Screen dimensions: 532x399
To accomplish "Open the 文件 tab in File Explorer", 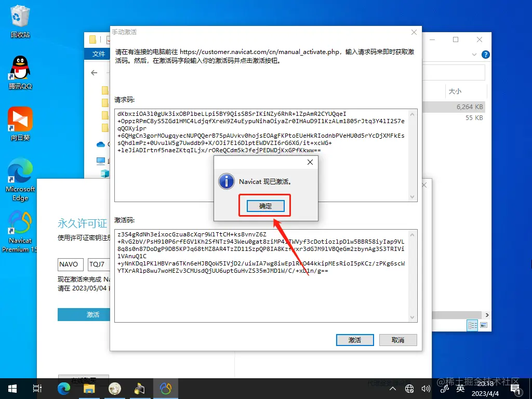I will click(98, 54).
